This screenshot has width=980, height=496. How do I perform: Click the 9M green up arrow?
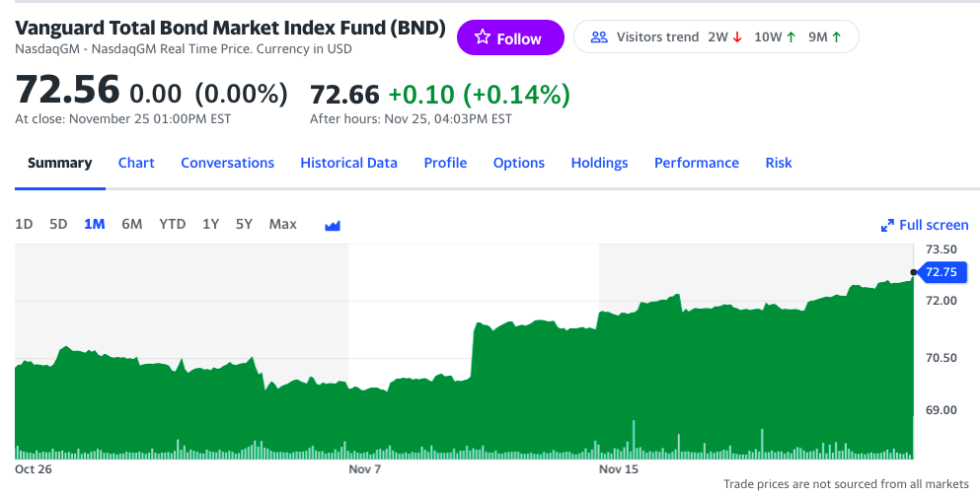point(836,37)
